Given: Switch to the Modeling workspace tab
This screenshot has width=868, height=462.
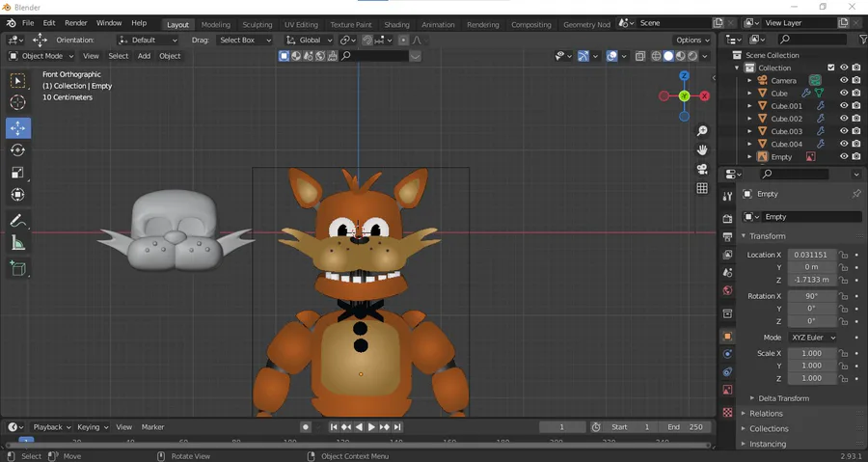Looking at the screenshot, I should 215,25.
